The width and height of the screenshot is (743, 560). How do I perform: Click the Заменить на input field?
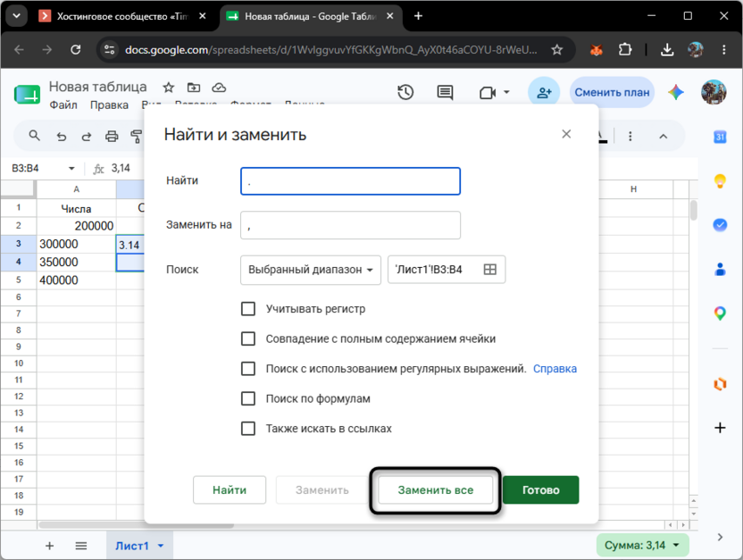pos(350,225)
